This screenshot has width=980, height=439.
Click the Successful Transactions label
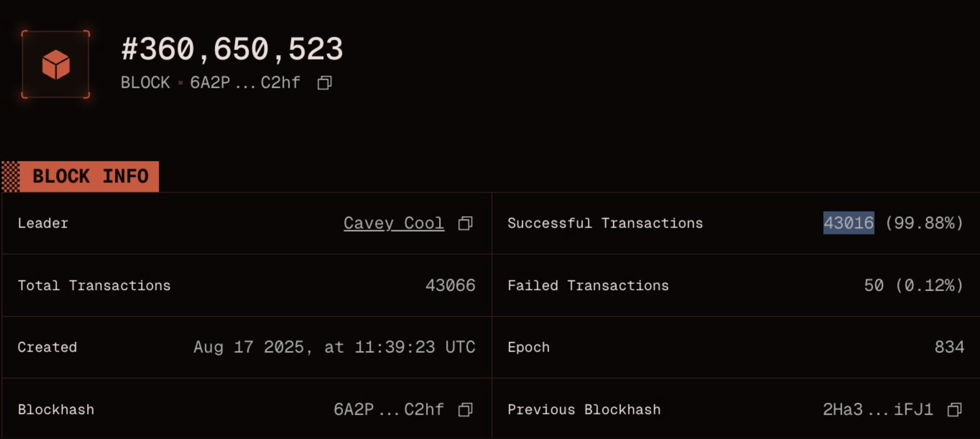[x=605, y=223]
